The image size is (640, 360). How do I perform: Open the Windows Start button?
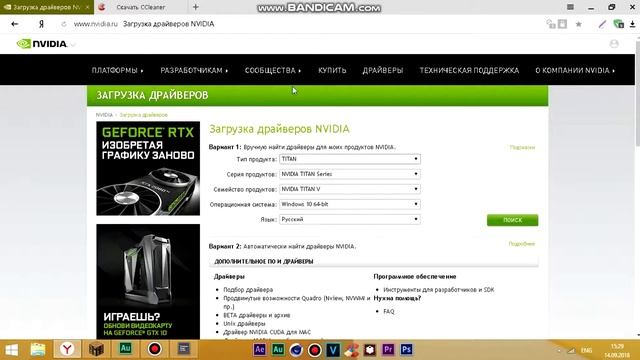(11, 350)
